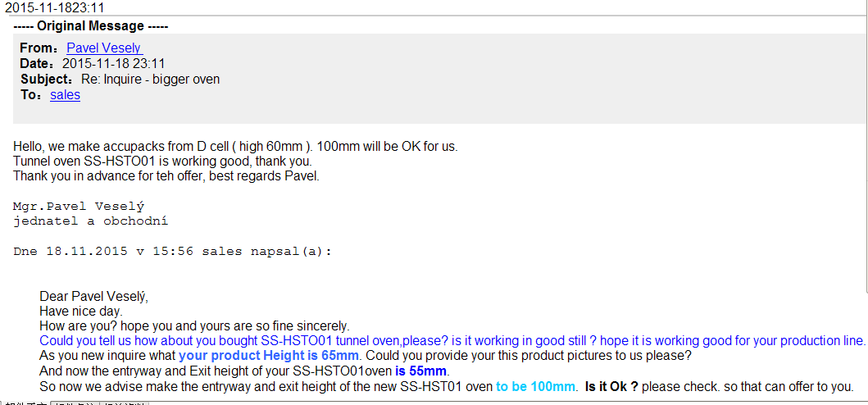Click the bold Is it Ok ? text
The height and width of the screenshot is (405, 868).
(611, 386)
